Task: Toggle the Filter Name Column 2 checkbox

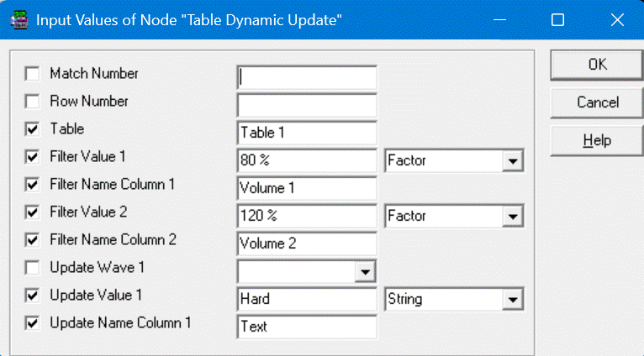Action: point(33,240)
